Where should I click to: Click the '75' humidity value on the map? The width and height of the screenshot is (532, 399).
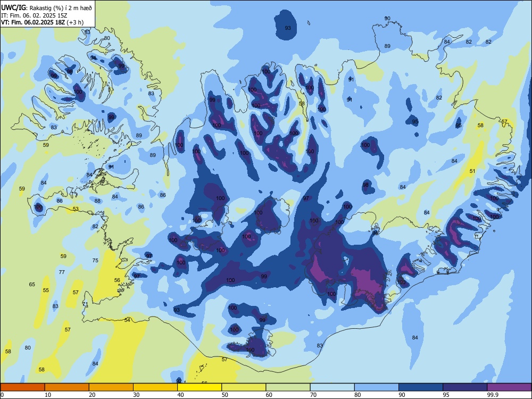[x=95, y=261]
